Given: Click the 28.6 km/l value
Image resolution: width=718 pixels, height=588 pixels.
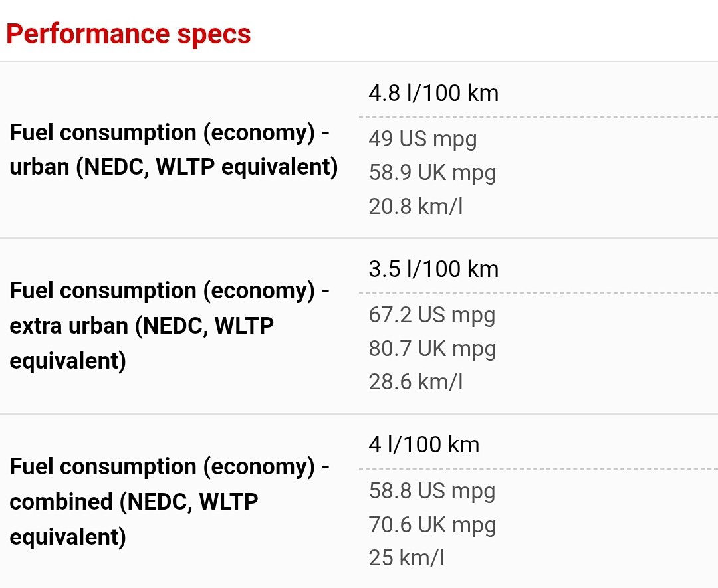Looking at the screenshot, I should pos(416,382).
